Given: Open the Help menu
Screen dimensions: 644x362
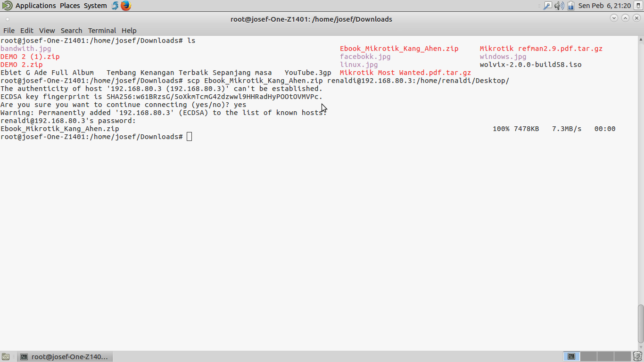Looking at the screenshot, I should tap(129, 30).
